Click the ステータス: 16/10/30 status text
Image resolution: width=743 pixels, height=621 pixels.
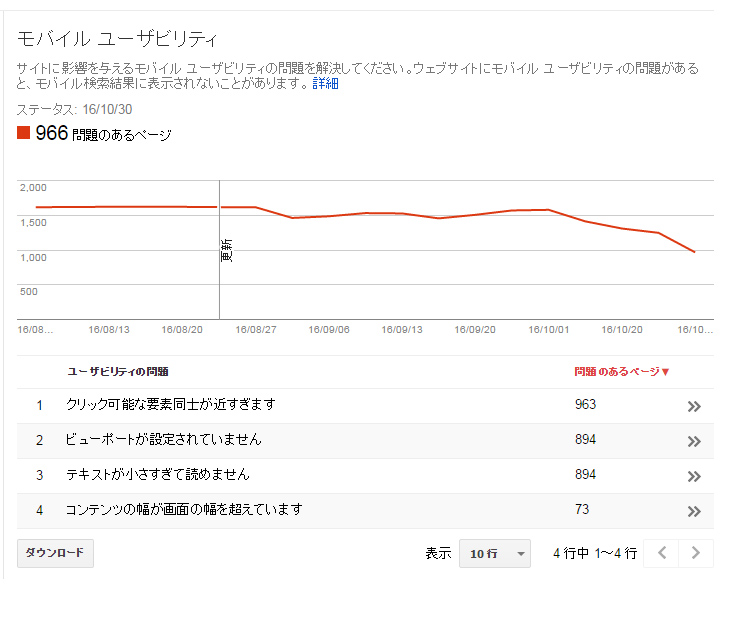(74, 109)
